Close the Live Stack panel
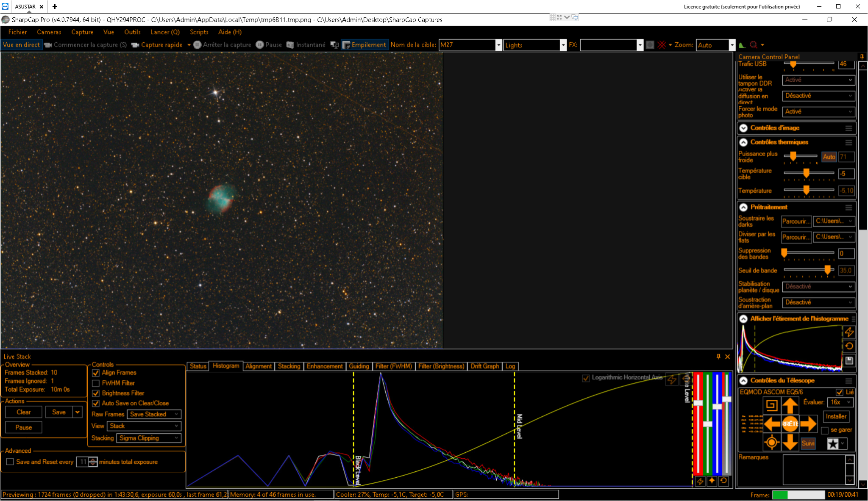The image size is (868, 501). click(x=728, y=357)
